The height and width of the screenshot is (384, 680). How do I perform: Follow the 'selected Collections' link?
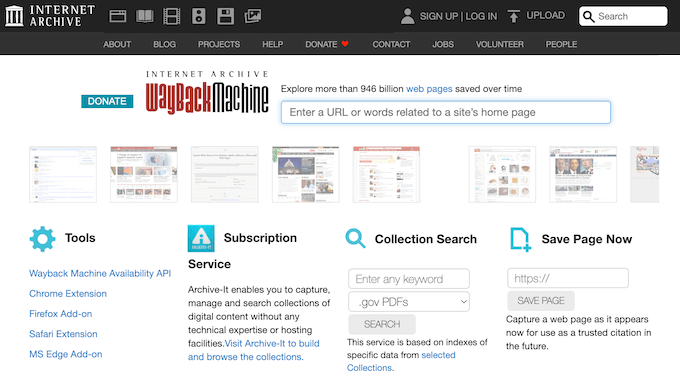pos(401,361)
